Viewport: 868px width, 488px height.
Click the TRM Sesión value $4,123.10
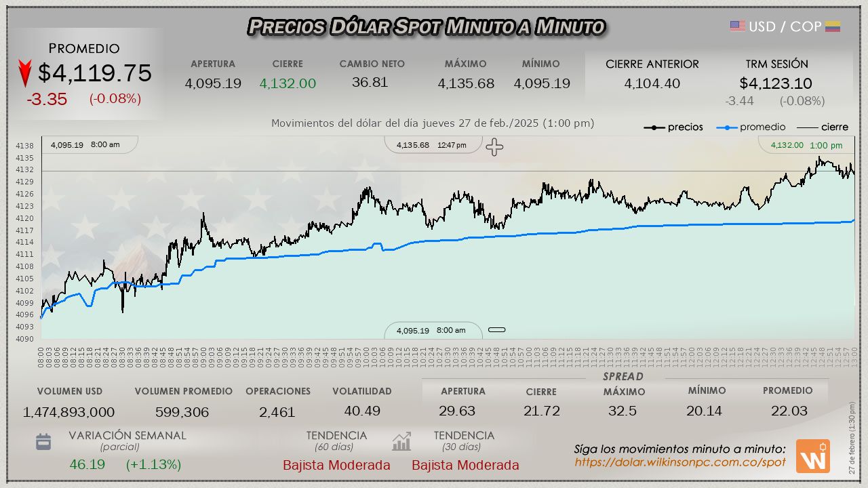(776, 83)
